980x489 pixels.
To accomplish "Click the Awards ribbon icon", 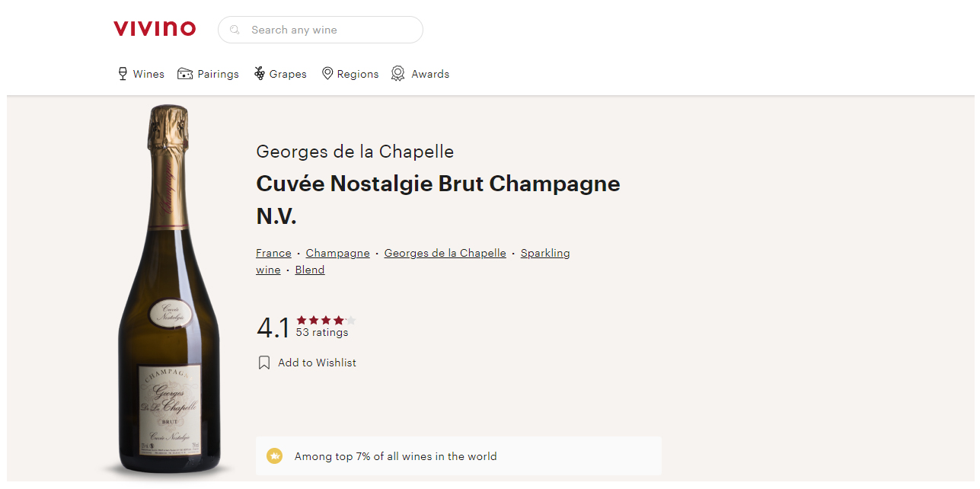I will (x=397, y=74).
